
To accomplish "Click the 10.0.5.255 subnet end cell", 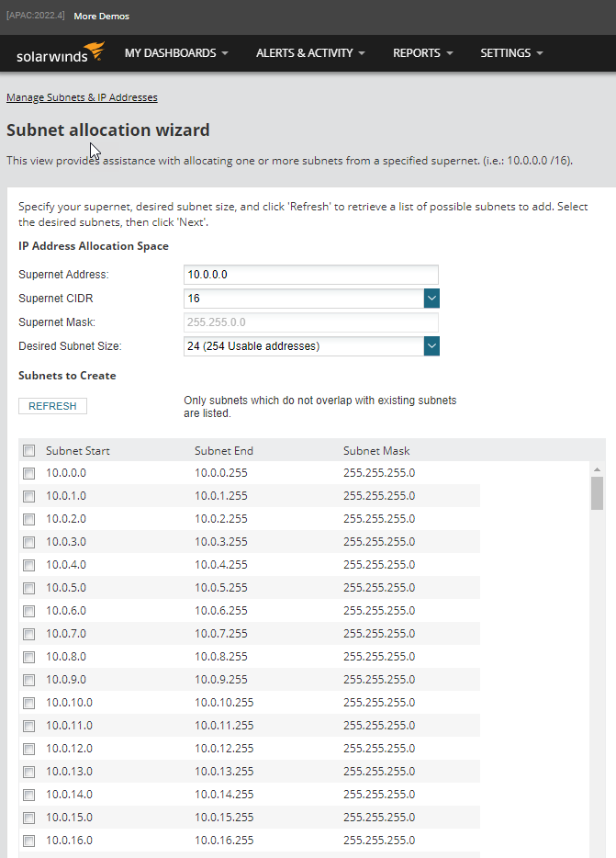I will 221,588.
